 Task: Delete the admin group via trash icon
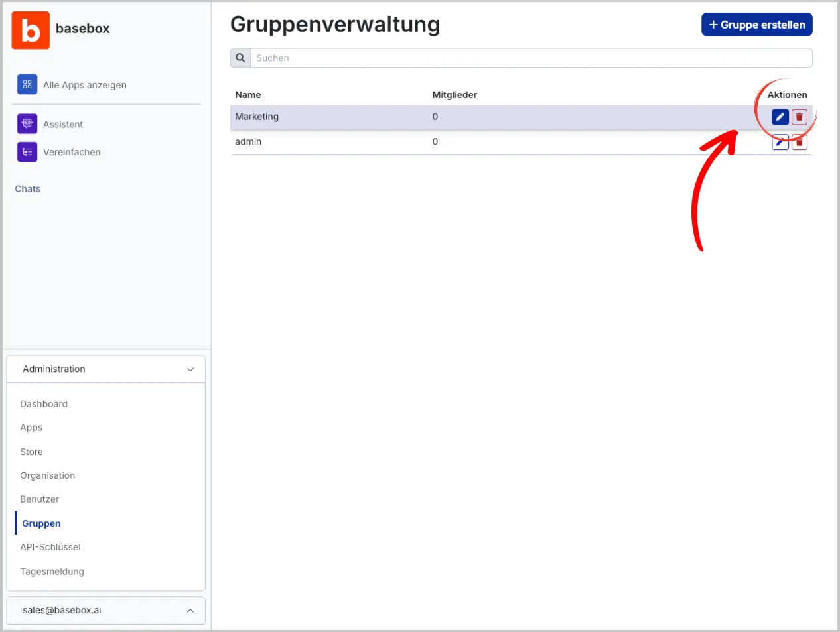click(x=800, y=142)
